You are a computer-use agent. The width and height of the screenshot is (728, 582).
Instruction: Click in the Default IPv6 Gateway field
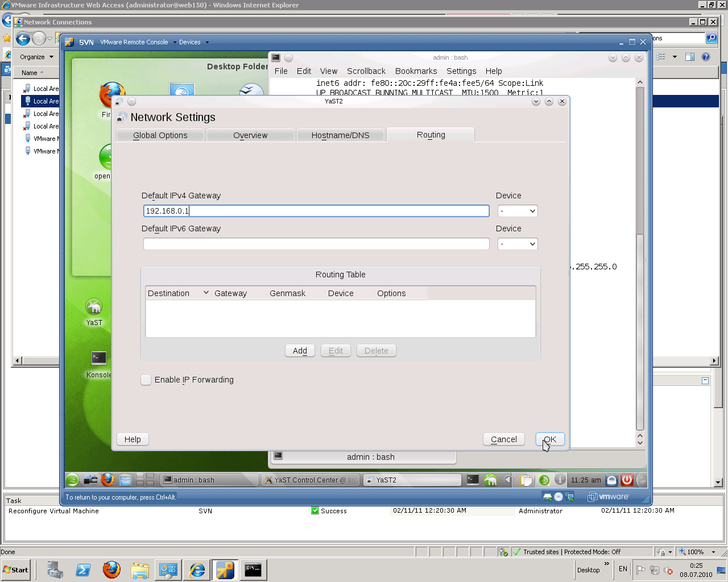316,244
